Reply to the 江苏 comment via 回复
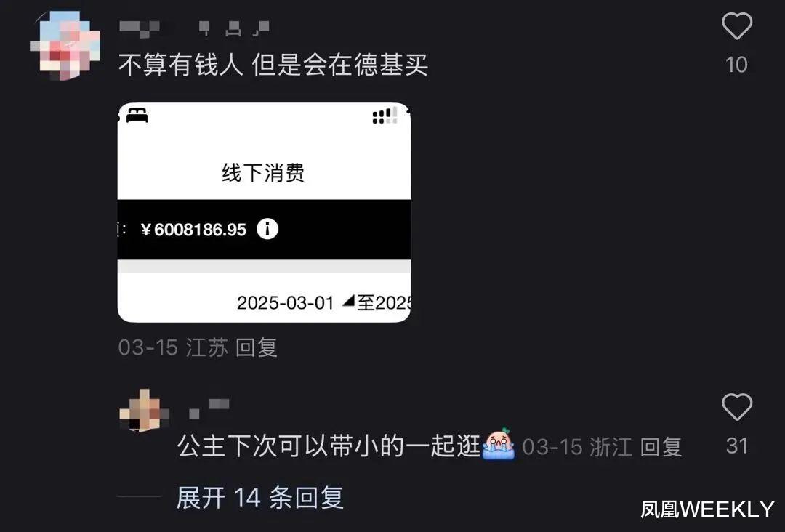The height and width of the screenshot is (532, 785). tap(257, 347)
